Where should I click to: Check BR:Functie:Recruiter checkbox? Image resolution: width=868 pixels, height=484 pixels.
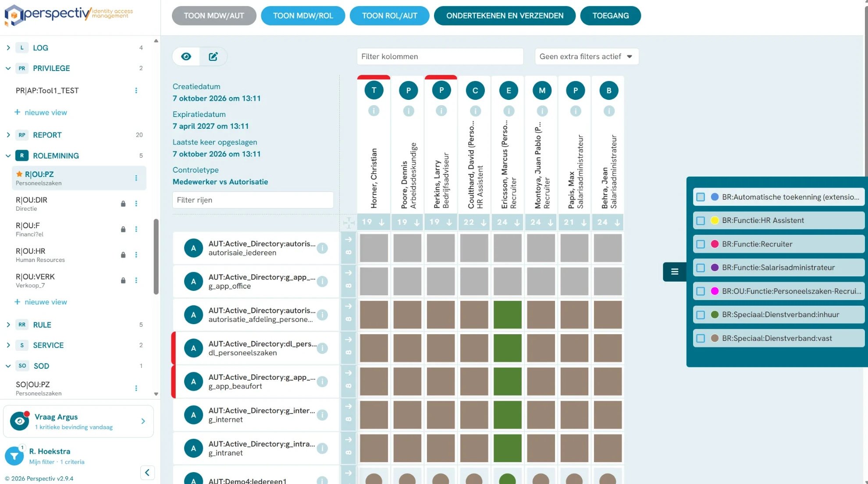(701, 244)
